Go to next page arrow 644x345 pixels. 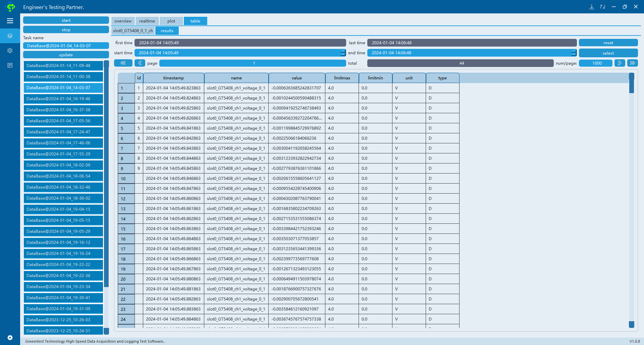(x=620, y=63)
